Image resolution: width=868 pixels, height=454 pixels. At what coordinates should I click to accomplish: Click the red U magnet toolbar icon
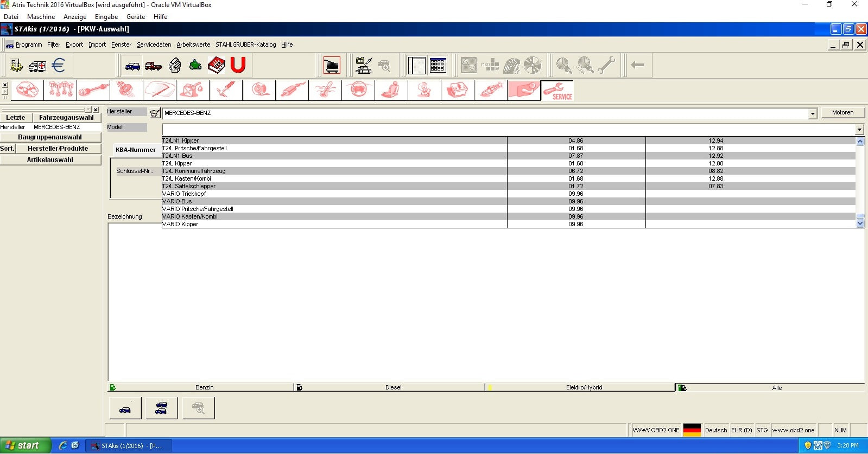click(x=238, y=66)
